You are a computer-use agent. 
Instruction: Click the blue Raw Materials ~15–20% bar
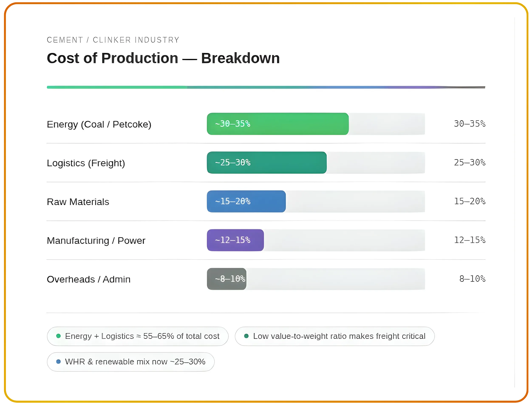click(246, 201)
